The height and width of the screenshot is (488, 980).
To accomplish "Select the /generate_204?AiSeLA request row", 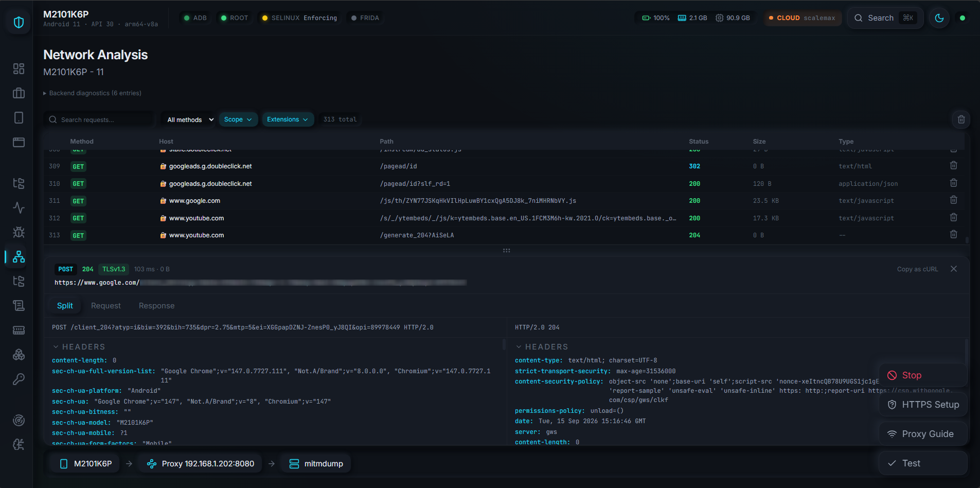I will click(x=504, y=235).
